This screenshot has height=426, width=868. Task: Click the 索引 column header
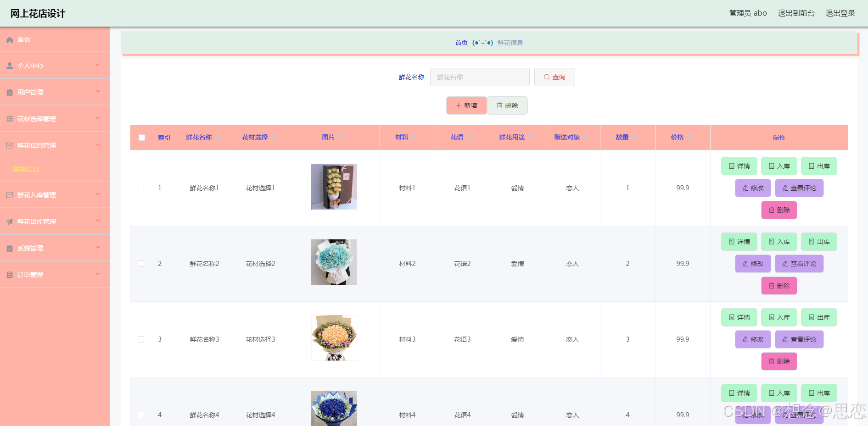click(164, 138)
